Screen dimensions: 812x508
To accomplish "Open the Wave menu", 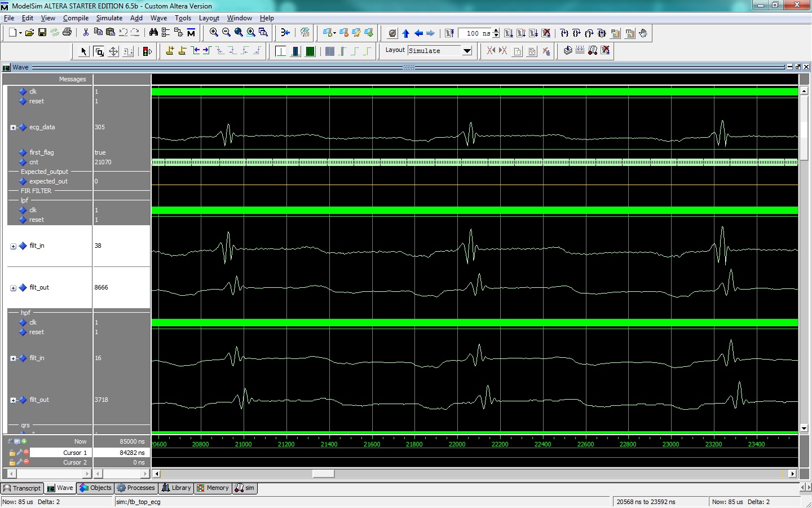I will point(158,18).
